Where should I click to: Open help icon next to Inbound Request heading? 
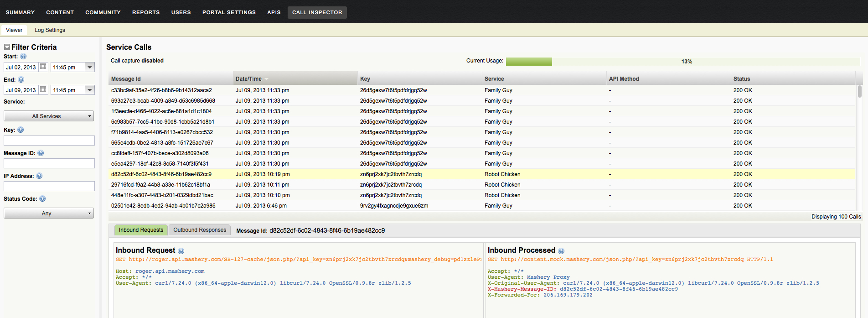pos(181,251)
